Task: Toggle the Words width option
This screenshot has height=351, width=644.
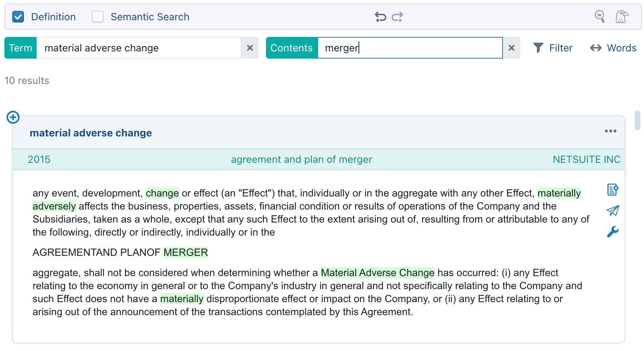Action: click(x=613, y=48)
